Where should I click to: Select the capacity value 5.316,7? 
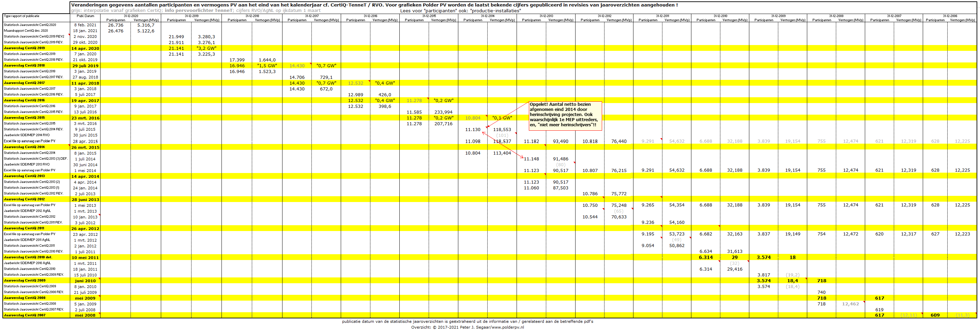coord(146,25)
